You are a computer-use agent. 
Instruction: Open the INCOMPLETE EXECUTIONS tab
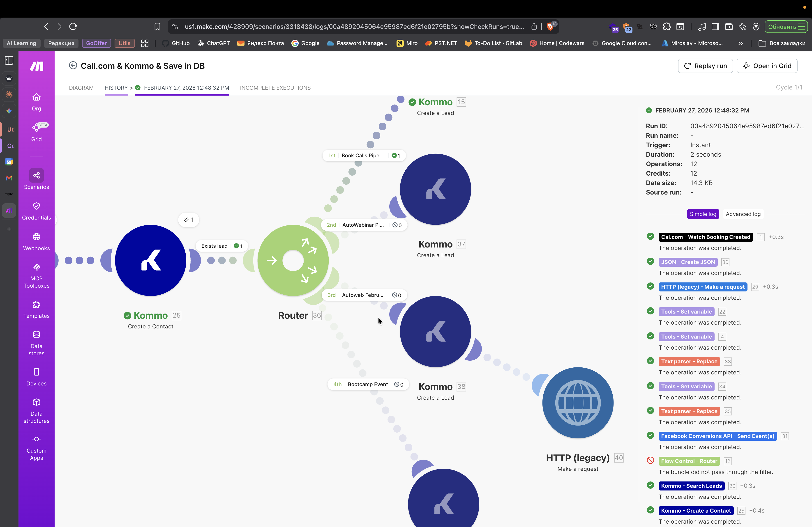pyautogui.click(x=275, y=88)
